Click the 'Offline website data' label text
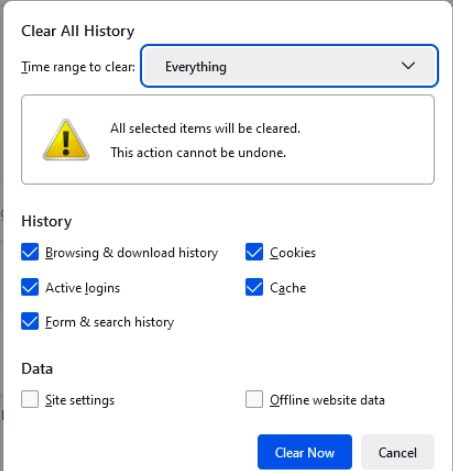This screenshot has width=454, height=471. (327, 400)
